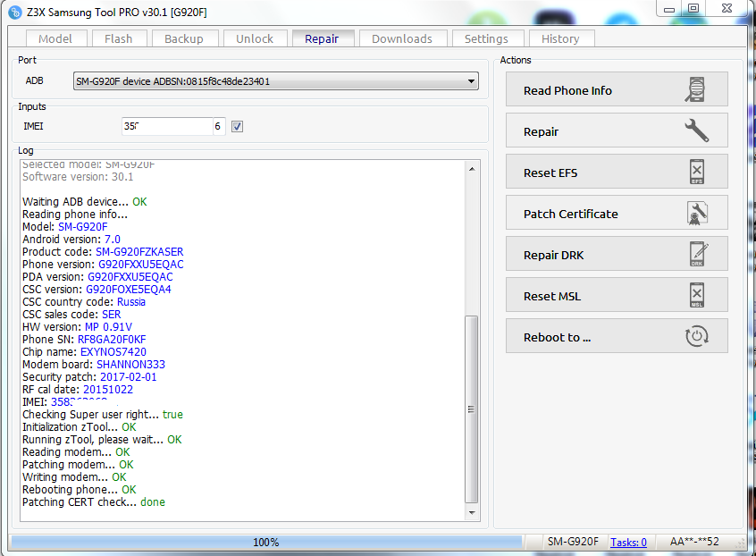
Task: Switch to the Flash tab
Action: click(118, 38)
